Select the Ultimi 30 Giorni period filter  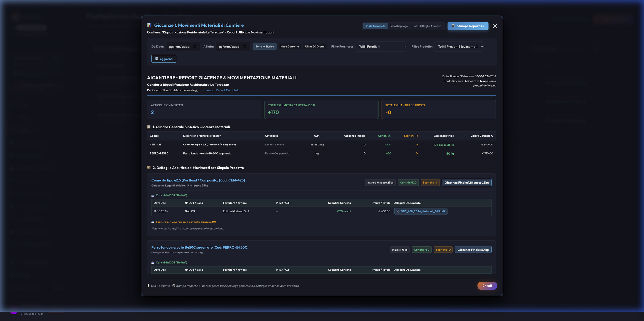coord(315,47)
